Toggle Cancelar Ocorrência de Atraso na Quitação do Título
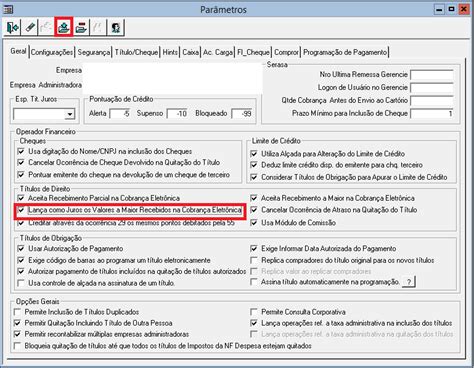Screen dimensions: 474x368 point(254,210)
